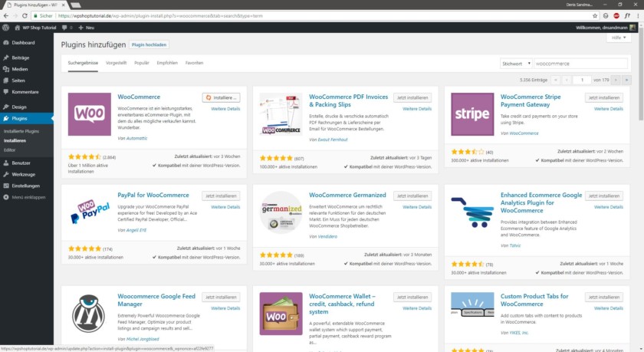644x352 pixels.
Task: Switch to the Populär tab
Action: [x=142, y=63]
